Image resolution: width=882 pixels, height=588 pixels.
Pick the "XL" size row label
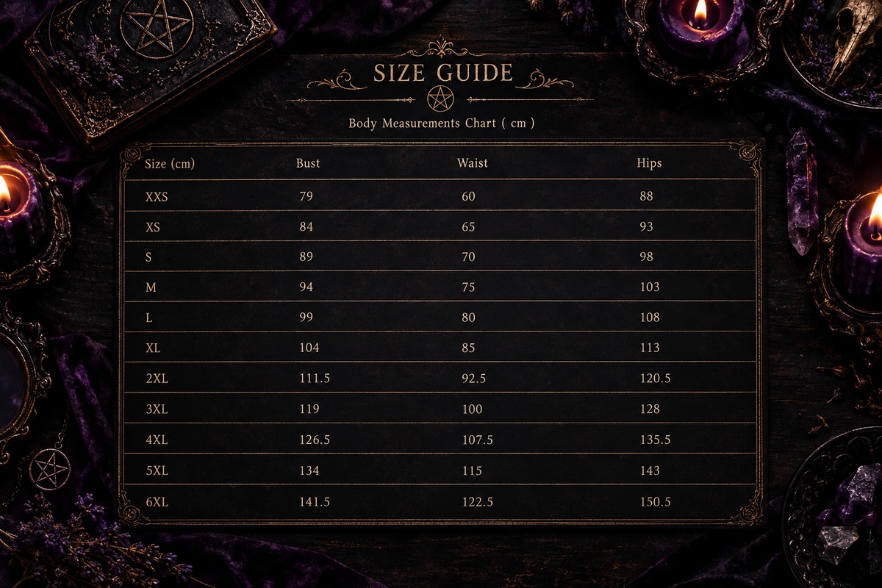[x=153, y=348]
